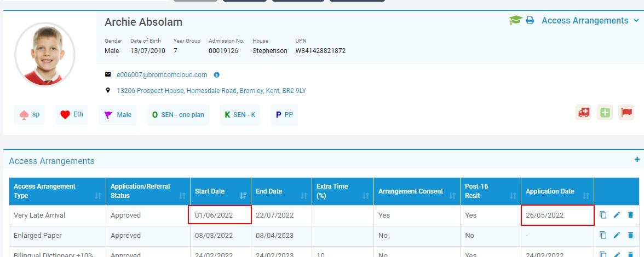Open the Access Arrangements page dropdown

590,21
